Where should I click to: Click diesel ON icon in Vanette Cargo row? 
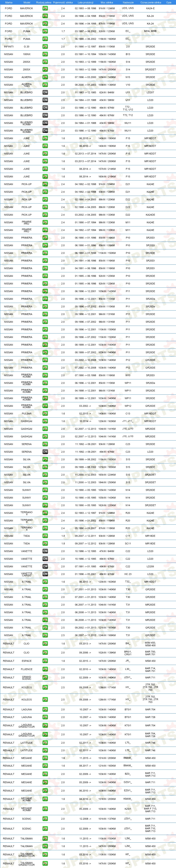45,574
